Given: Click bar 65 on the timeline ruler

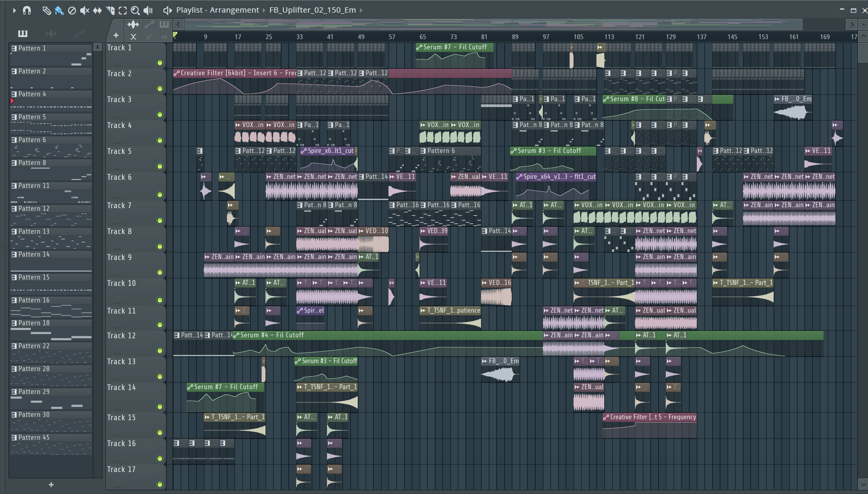Looking at the screenshot, I should [423, 37].
